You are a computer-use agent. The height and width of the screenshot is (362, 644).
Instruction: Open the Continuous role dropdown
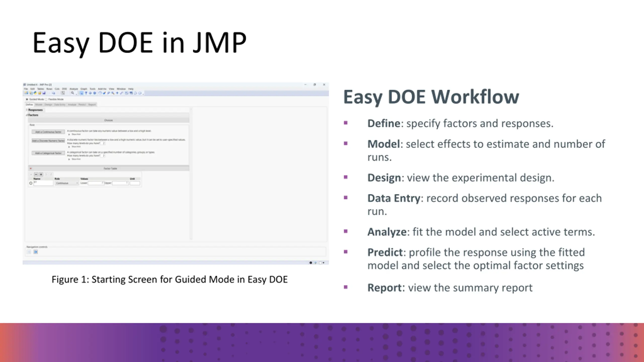[67, 183]
